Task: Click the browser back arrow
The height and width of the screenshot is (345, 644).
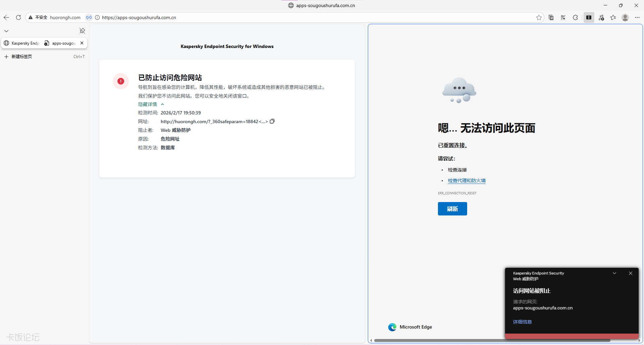Action: tap(6, 17)
